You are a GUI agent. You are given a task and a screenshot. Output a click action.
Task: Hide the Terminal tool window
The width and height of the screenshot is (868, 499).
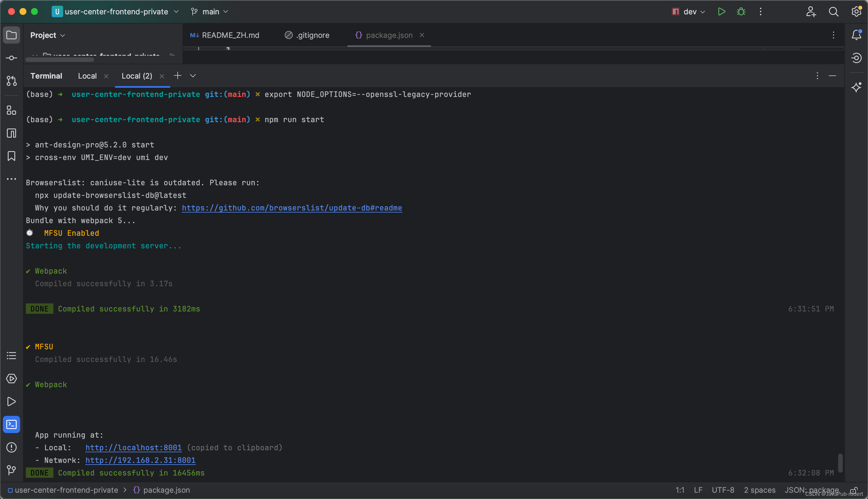pos(832,76)
